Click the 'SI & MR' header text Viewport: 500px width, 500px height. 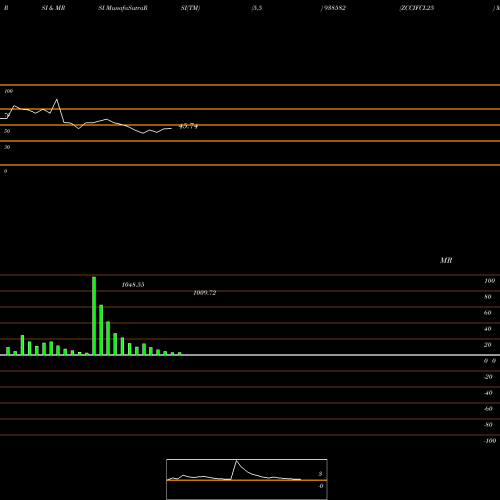pyautogui.click(x=53, y=8)
